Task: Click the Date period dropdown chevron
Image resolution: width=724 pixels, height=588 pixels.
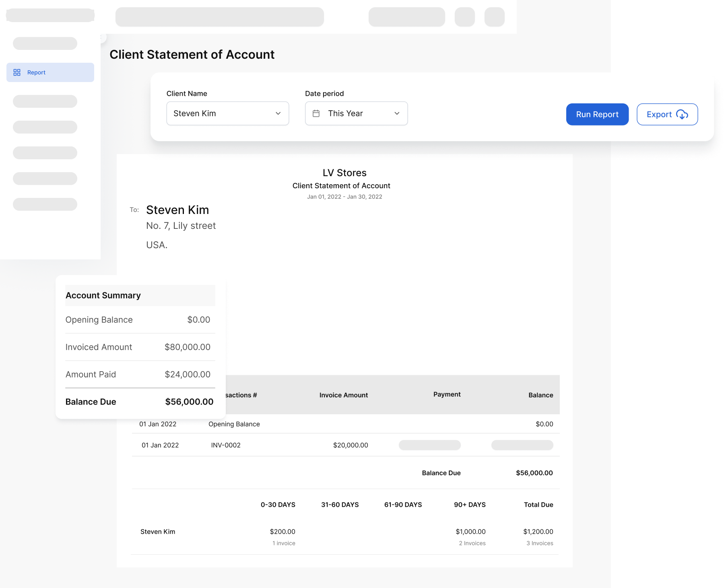Action: tap(397, 113)
